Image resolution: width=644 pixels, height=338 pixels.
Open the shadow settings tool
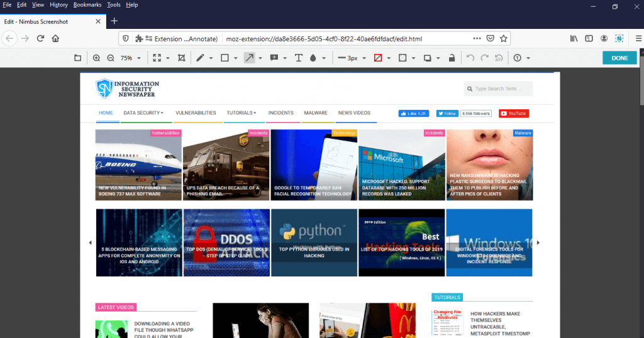coord(427,58)
